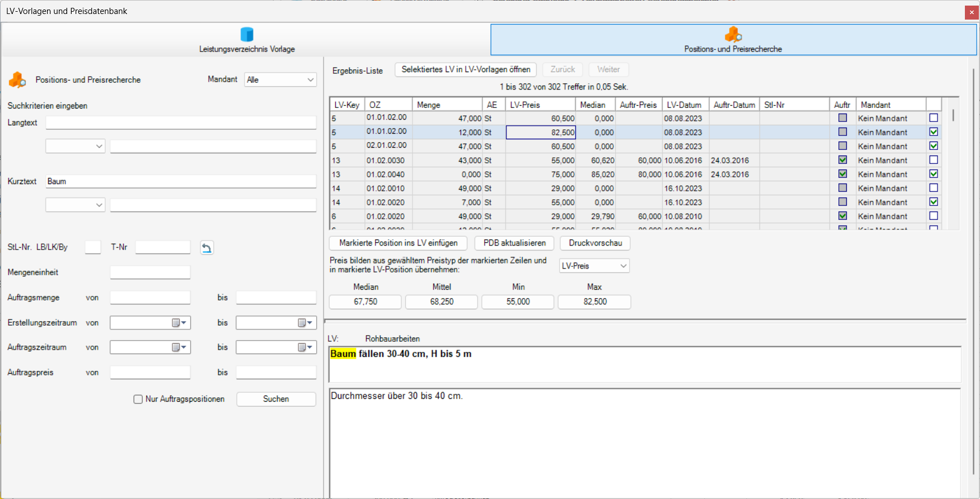Viewport: 980px width, 499px height.
Task: Reset StL-Nr with the undo arrow icon
Action: click(x=207, y=248)
